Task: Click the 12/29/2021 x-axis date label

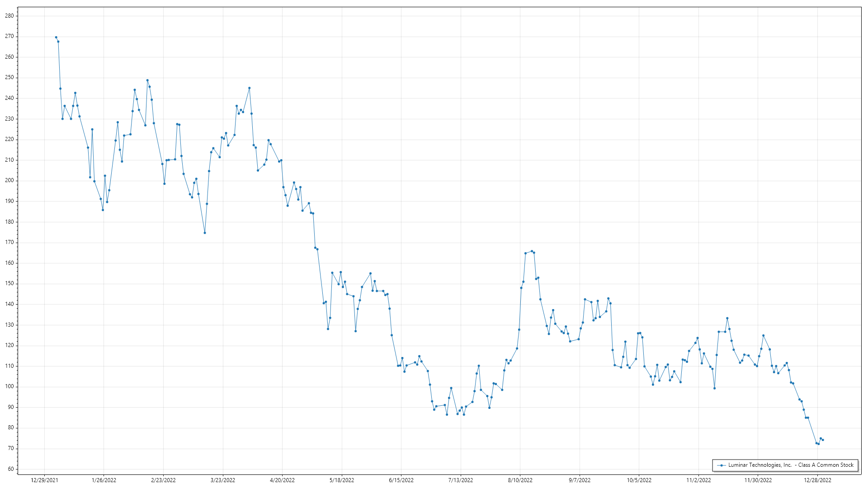Action: pyautogui.click(x=44, y=480)
